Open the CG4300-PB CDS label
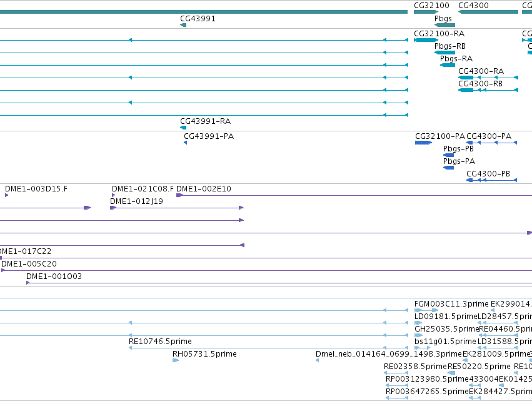Image resolution: width=532 pixels, height=401 pixels. pos(488,174)
